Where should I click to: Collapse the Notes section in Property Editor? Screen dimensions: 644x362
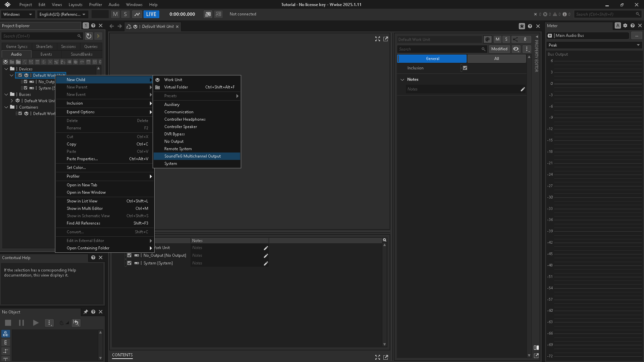point(402,79)
